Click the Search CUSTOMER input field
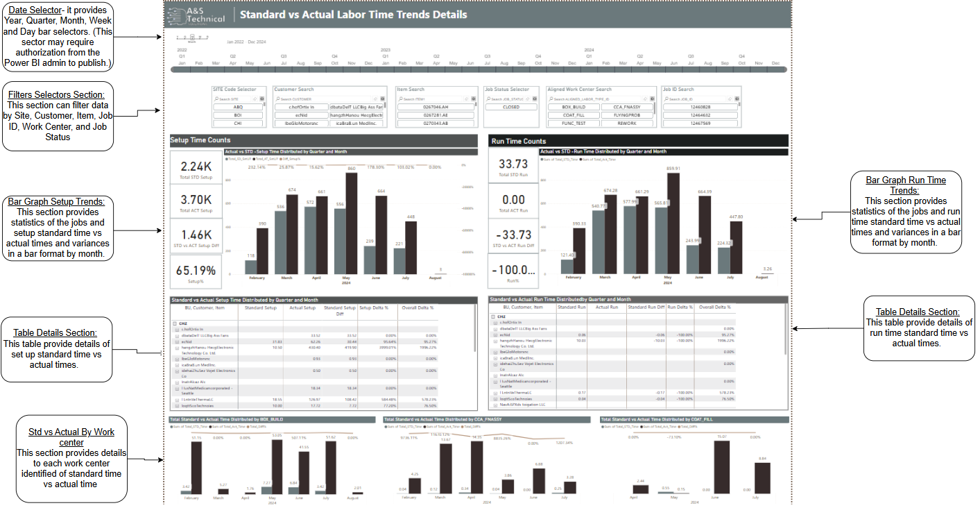 323,99
